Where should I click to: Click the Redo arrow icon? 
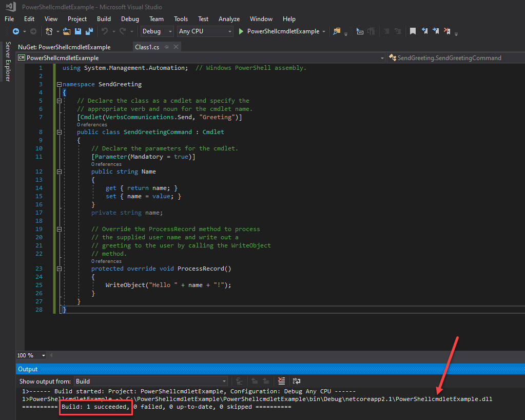pos(123,31)
